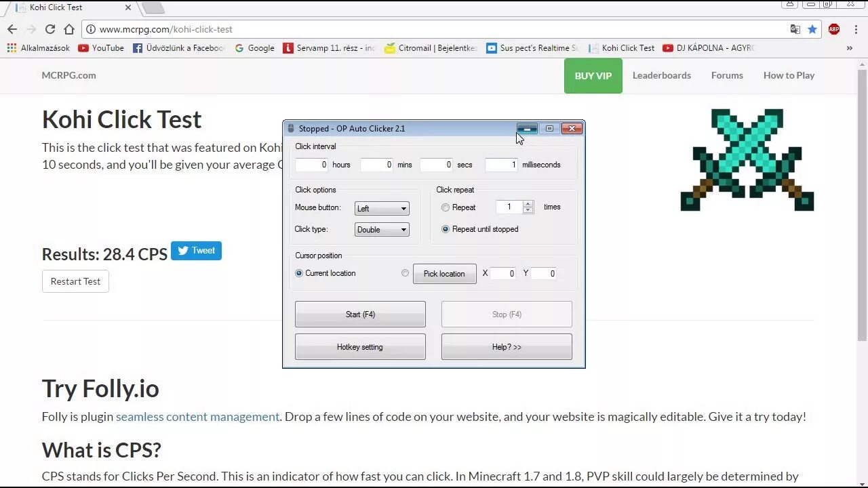Reload the page with the refresh icon
Viewport: 868px width, 488px height.
click(x=50, y=29)
